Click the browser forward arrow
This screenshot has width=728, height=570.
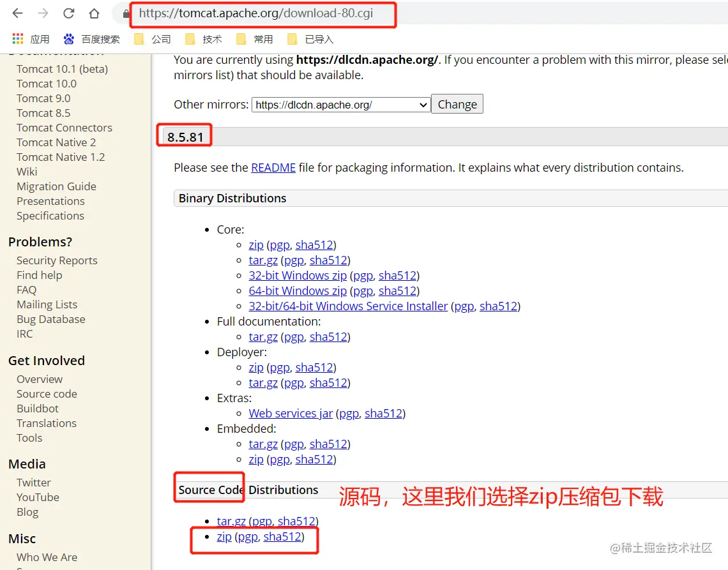43,13
